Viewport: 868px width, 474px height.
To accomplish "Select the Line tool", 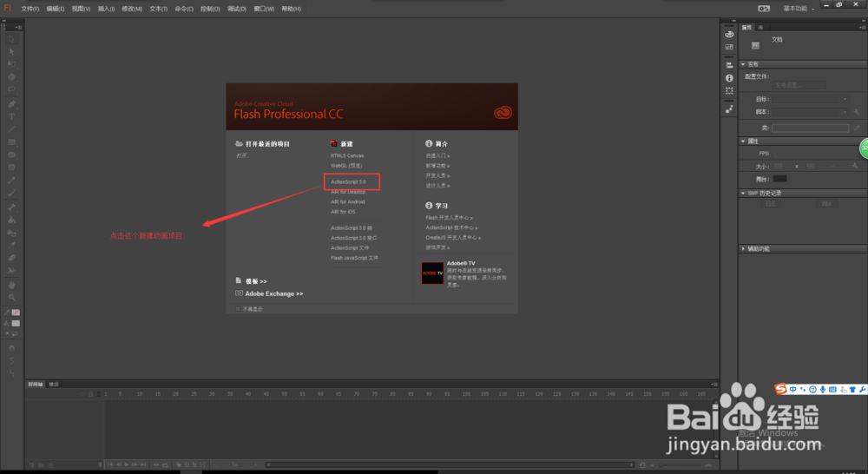I will coord(11,129).
